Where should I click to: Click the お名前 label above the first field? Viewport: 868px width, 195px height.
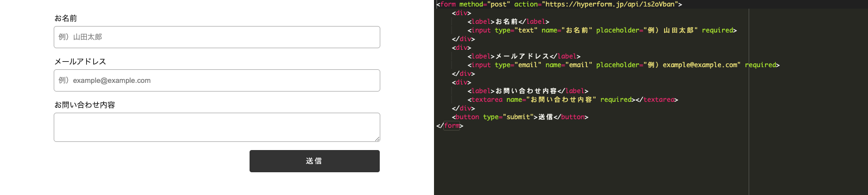pos(66,18)
